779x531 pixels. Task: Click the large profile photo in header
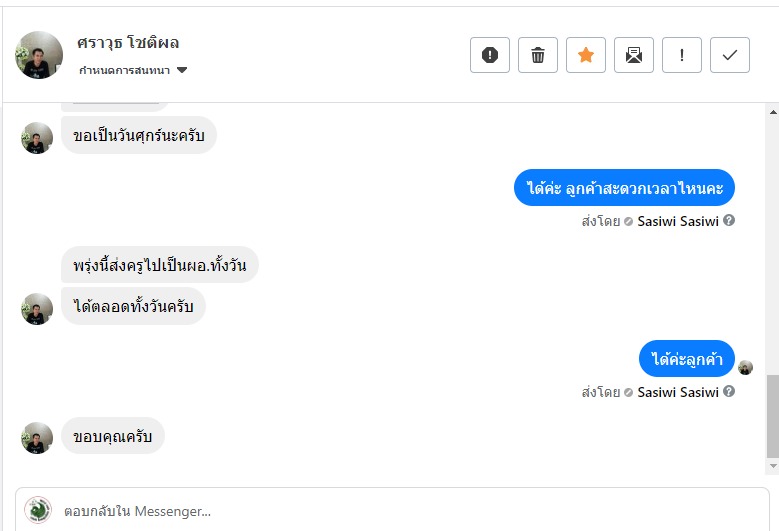(x=39, y=55)
